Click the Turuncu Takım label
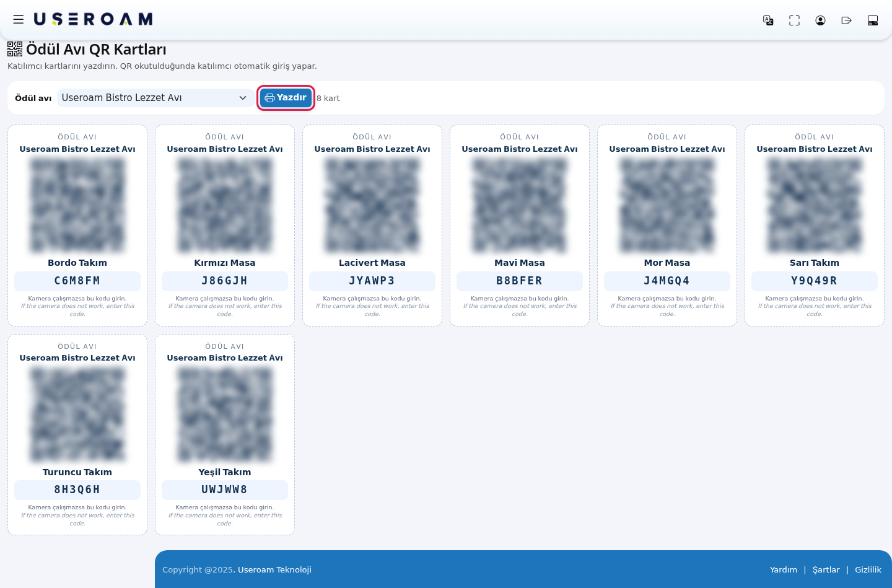 pyautogui.click(x=77, y=472)
